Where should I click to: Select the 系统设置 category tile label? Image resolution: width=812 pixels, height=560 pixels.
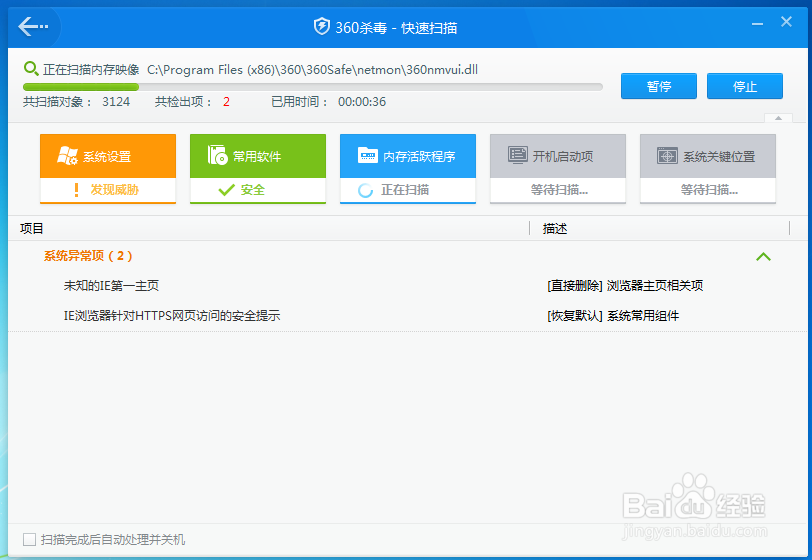pyautogui.click(x=107, y=156)
